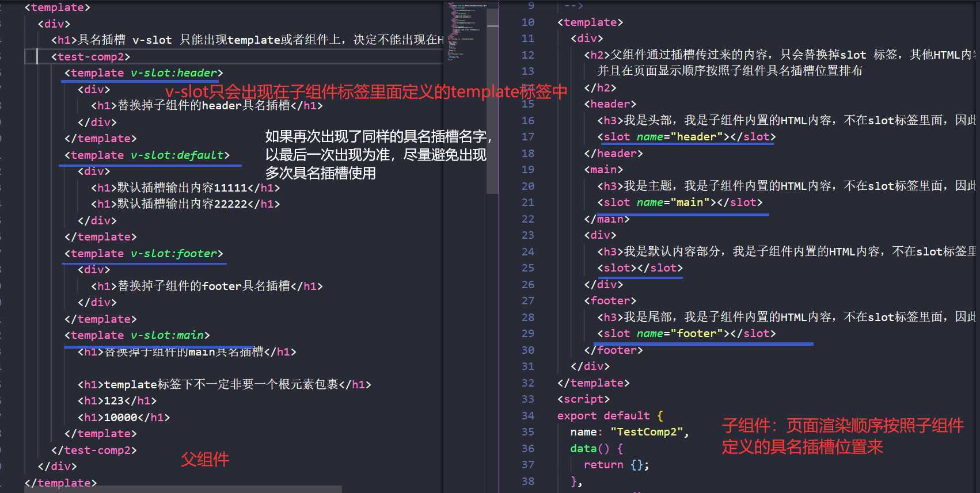
Task: Click the h3 line '我是主题' in right editor
Action: (787, 186)
